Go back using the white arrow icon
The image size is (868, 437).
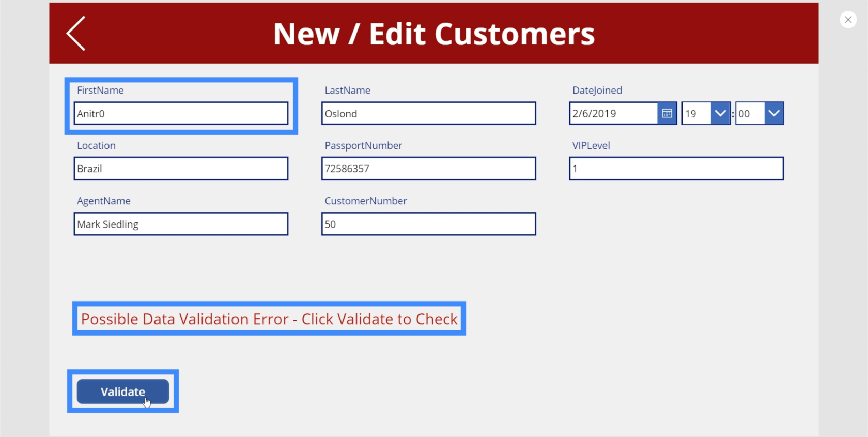tap(75, 34)
